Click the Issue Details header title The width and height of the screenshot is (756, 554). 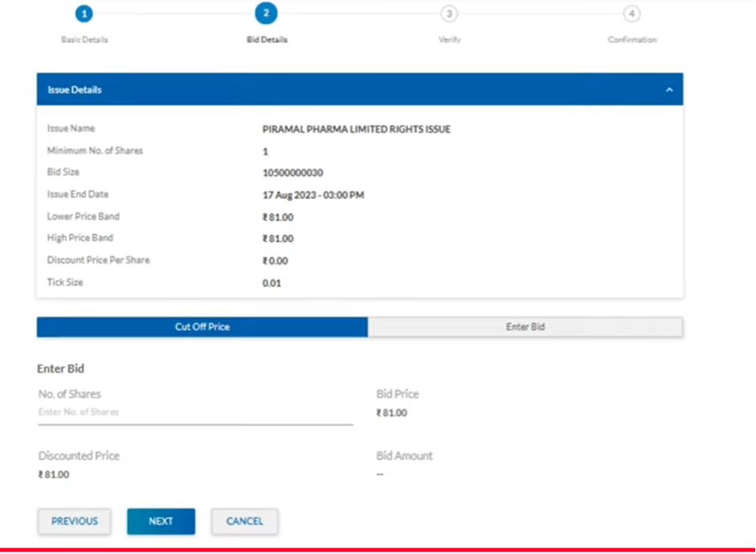[x=75, y=90]
